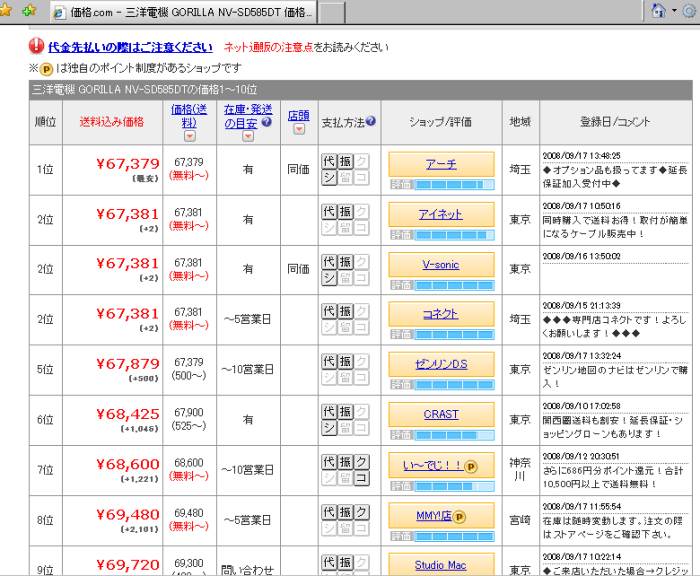Click 振 payment icon in Studio Mac row
Viewport: 700px width, 576px height.
point(345,562)
